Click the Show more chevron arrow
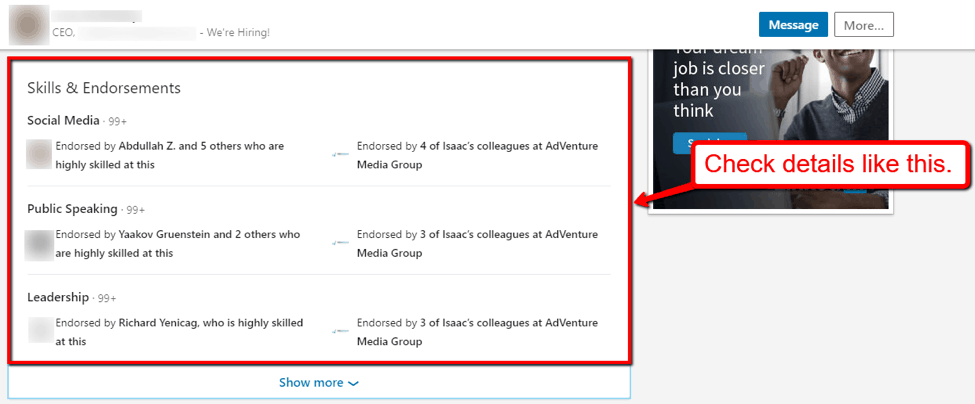 pos(353,383)
